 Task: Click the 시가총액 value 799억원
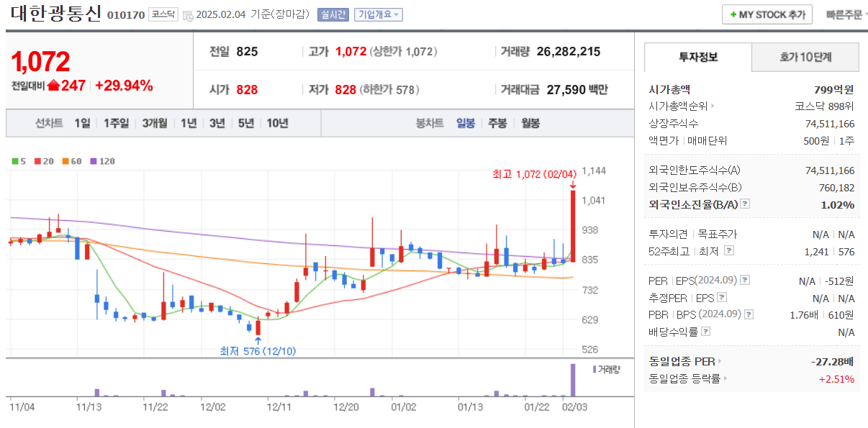[x=834, y=90]
